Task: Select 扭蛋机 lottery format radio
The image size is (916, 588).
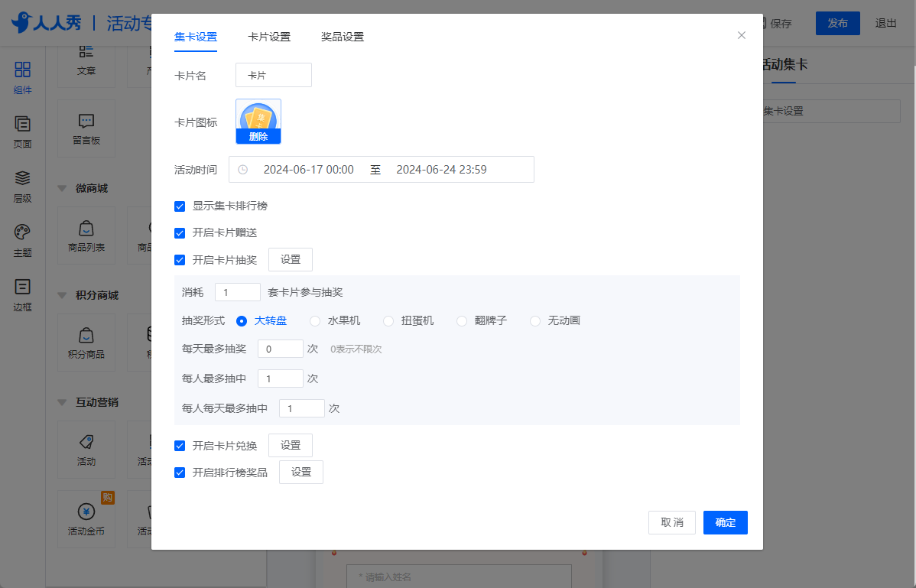Action: coord(388,320)
